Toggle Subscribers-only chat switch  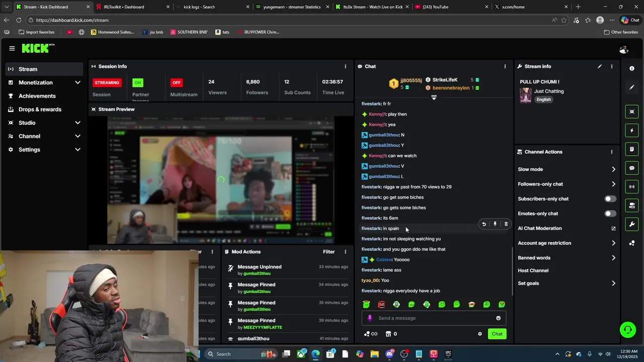[610, 199]
